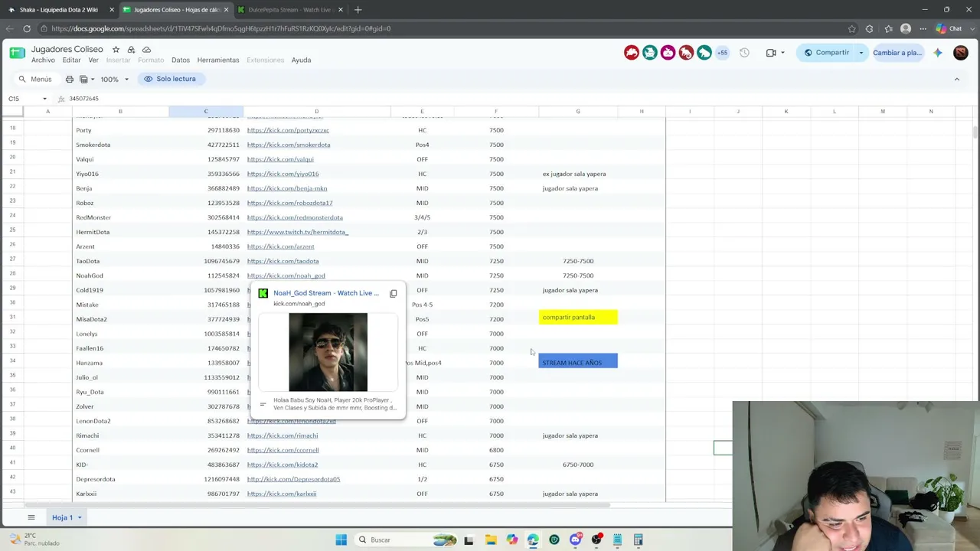This screenshot has height=551, width=980.
Task: Open Microsoft Edge from the taskbar
Action: tap(534, 540)
